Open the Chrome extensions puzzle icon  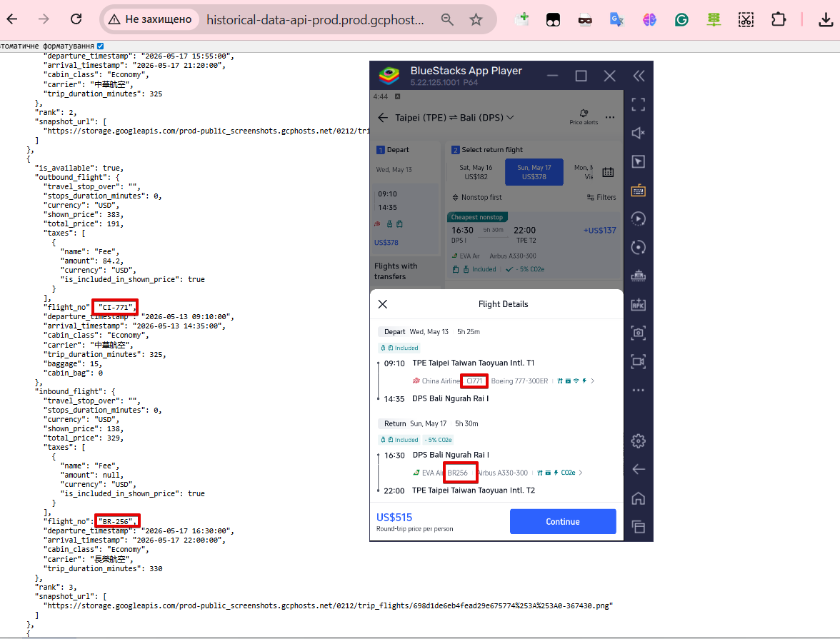(779, 20)
